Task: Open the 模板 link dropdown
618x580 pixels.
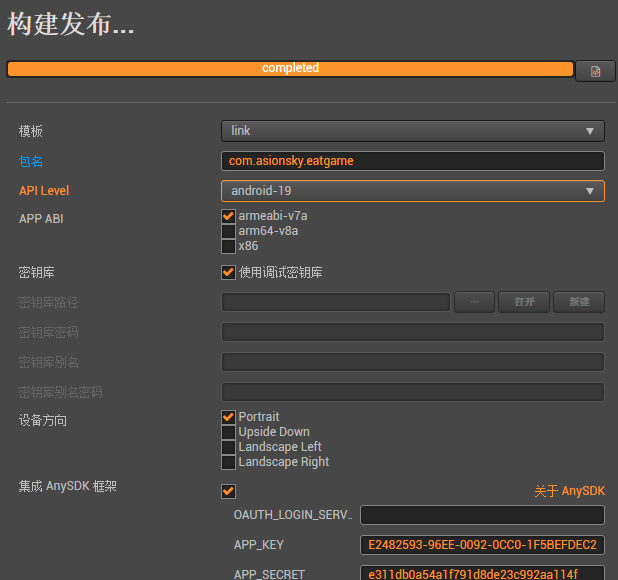Action: [x=413, y=131]
